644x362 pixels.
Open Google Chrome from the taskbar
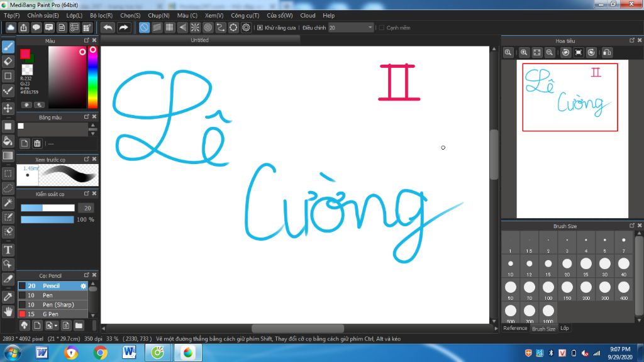click(100, 353)
